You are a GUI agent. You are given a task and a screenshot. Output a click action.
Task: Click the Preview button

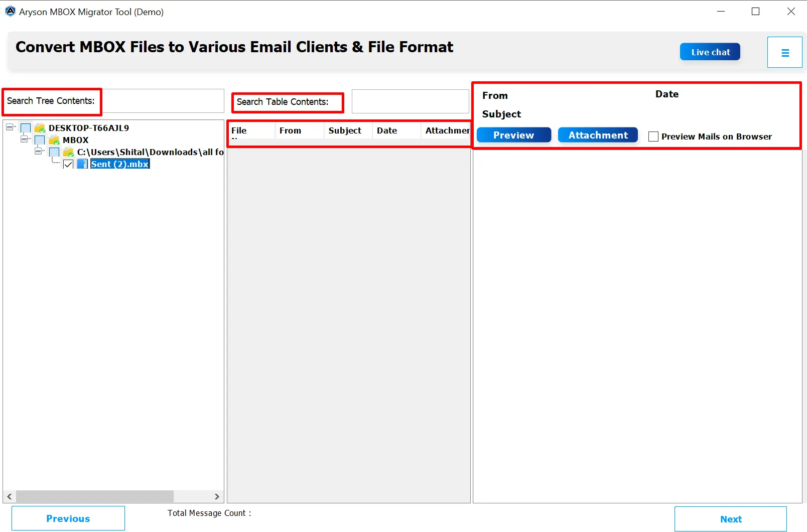click(x=513, y=135)
